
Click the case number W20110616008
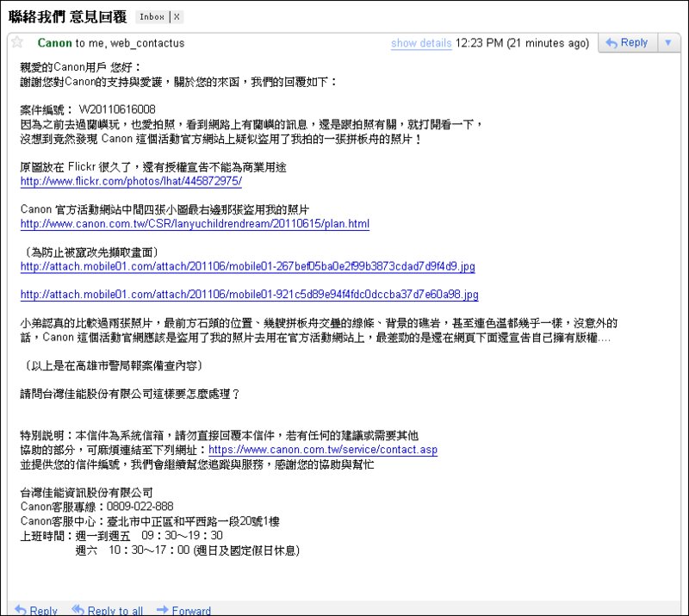pos(117,109)
